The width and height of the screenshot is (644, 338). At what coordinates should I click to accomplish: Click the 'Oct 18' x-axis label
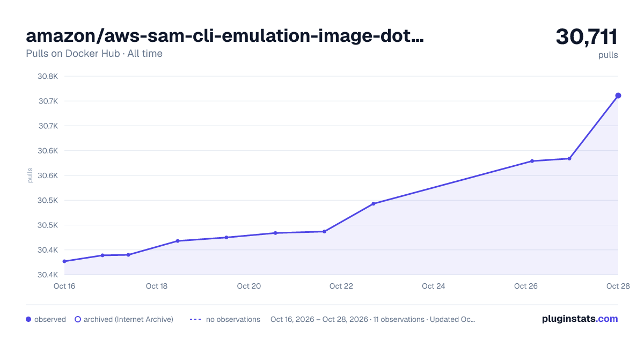(157, 286)
